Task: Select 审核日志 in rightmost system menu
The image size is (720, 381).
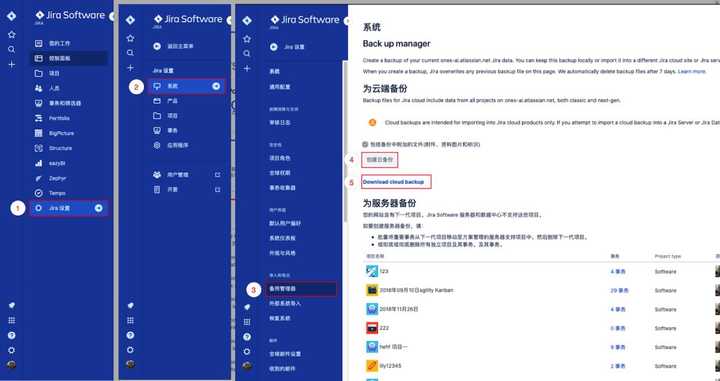Action: point(280,123)
